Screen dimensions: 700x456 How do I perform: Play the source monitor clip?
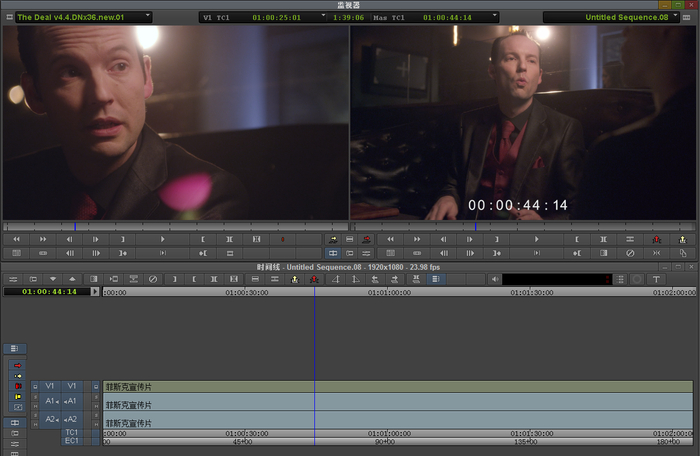tap(162, 239)
